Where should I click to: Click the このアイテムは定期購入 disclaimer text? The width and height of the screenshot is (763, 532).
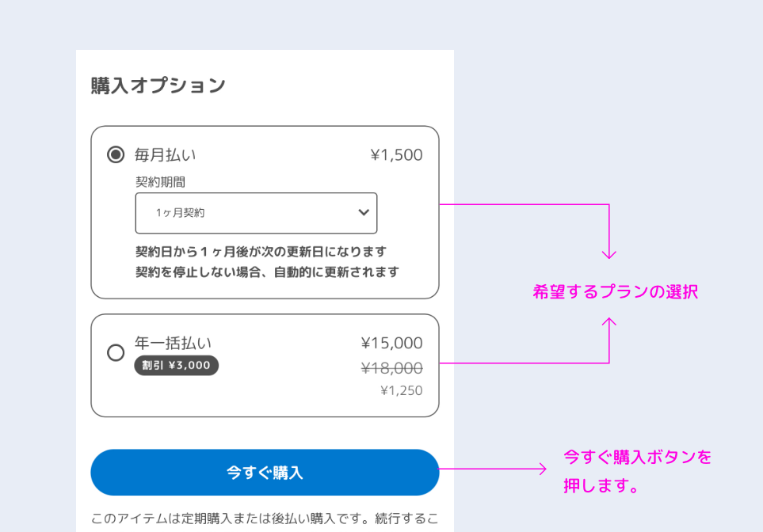(264, 519)
